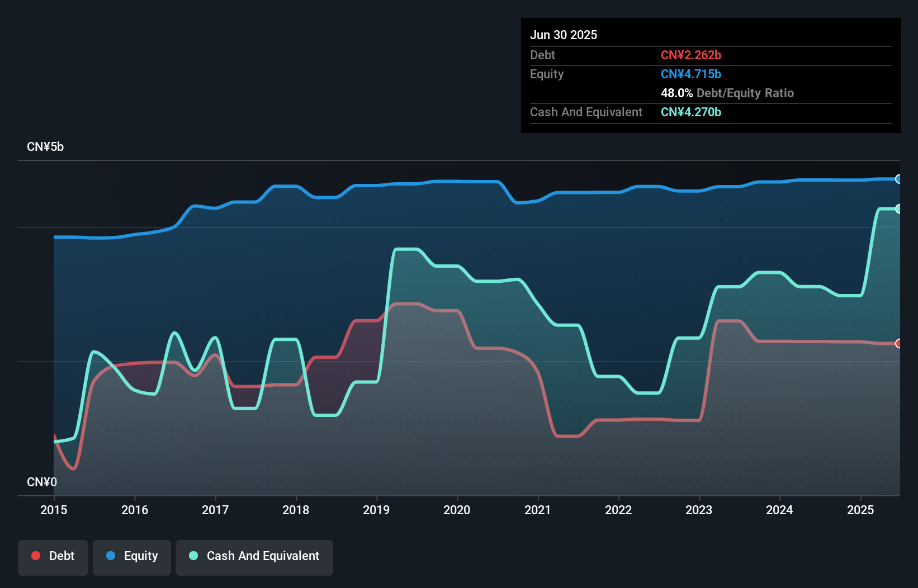Open the Debt/Equity Ratio breakdown
The width and height of the screenshot is (918, 588).
click(x=727, y=93)
